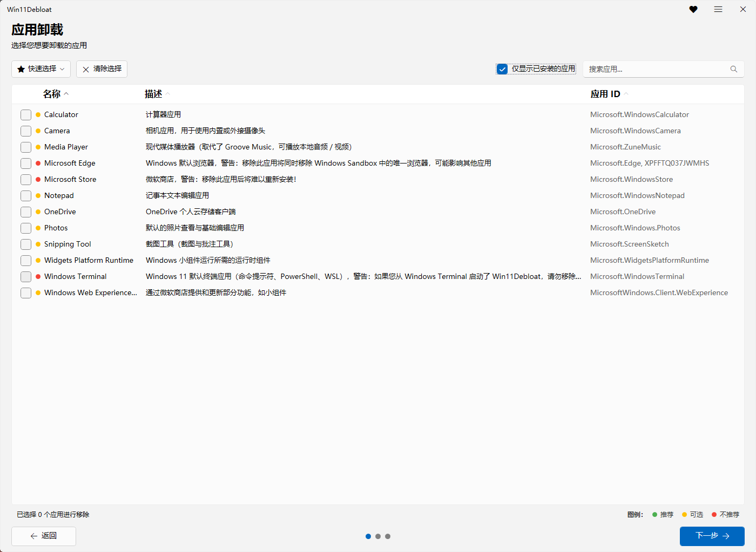Go to the third page indicator dot
Screen dimensions: 756x552
point(388,536)
